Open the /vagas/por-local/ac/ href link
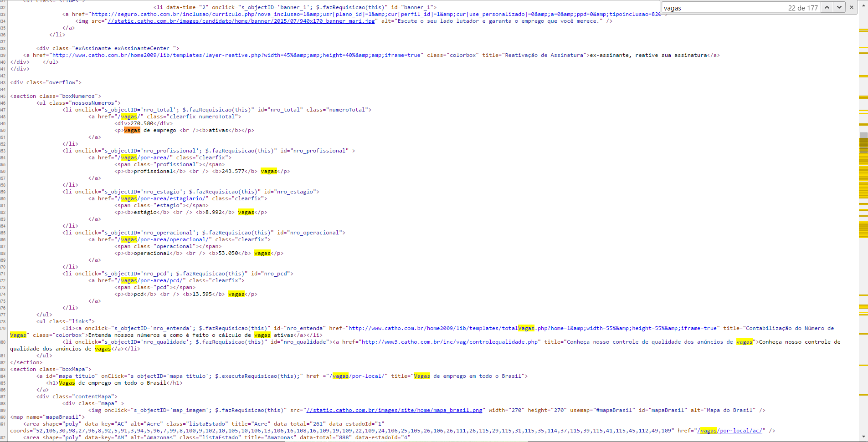 pyautogui.click(x=729, y=431)
